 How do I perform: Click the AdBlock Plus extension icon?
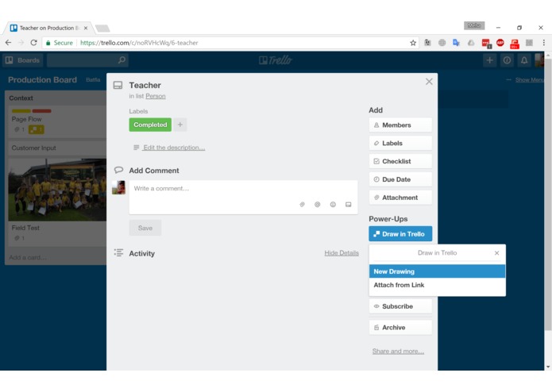(x=500, y=43)
